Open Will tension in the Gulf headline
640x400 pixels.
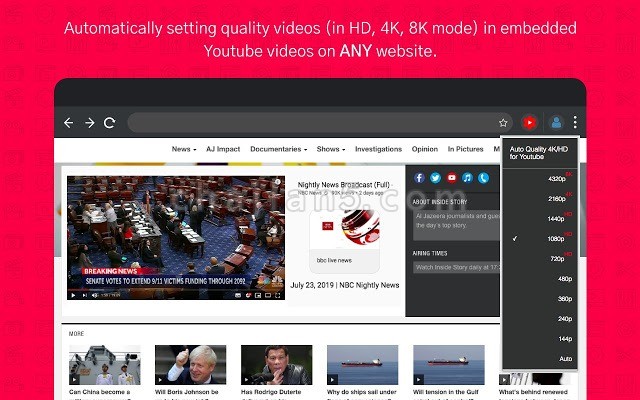[446, 392]
